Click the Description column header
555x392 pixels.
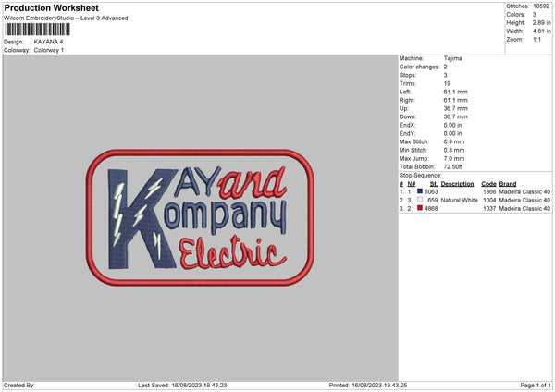(457, 183)
